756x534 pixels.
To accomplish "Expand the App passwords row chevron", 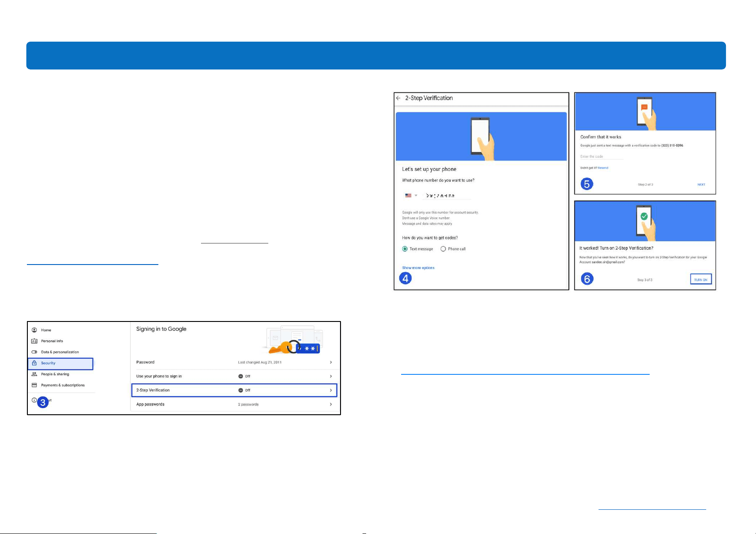I will [x=331, y=404].
